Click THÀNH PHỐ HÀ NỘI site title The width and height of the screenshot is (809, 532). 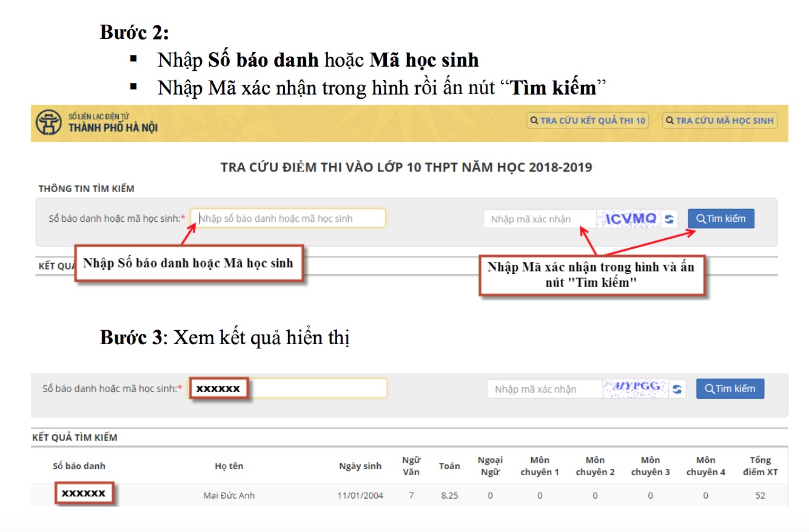(x=113, y=127)
